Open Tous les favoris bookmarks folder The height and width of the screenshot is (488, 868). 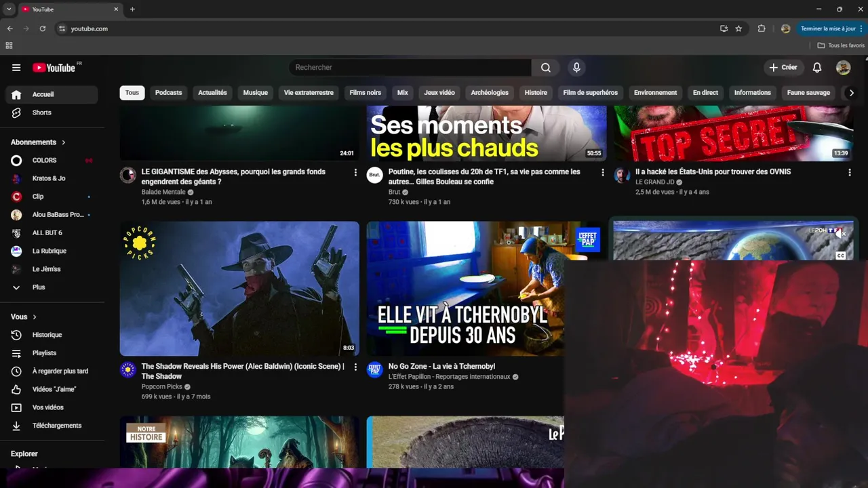(x=841, y=45)
